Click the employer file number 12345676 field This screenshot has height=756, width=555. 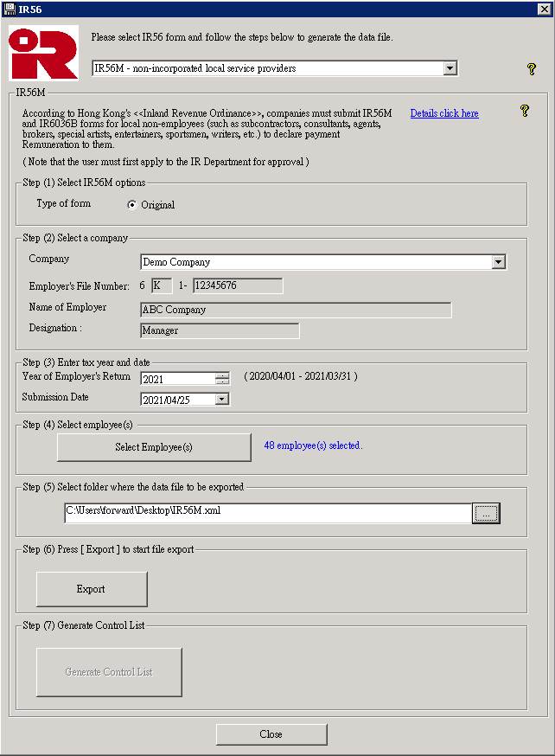237,286
